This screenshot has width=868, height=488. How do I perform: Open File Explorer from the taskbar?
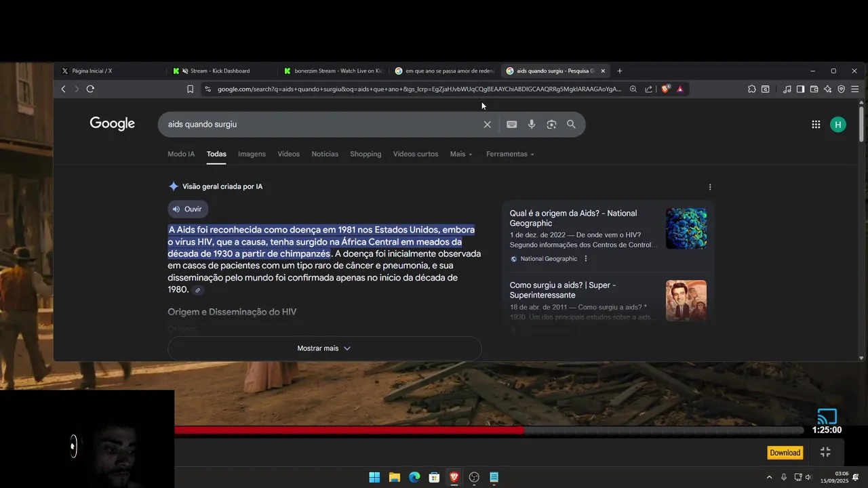(x=394, y=477)
